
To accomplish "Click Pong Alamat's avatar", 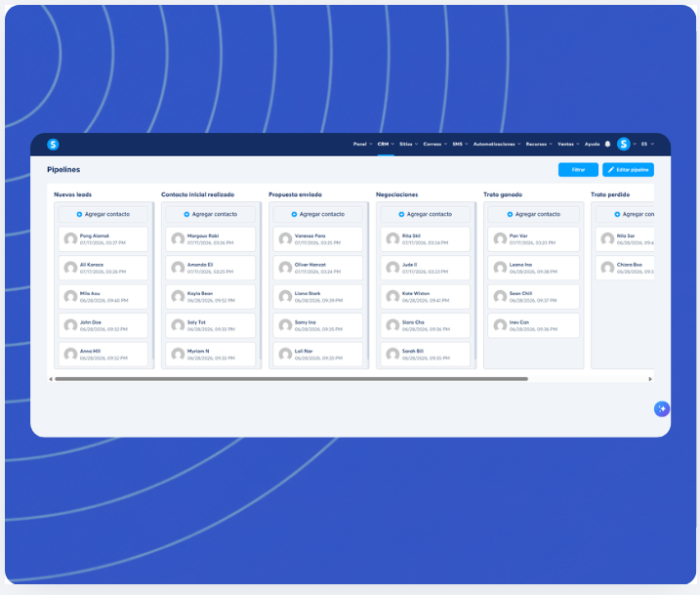I will click(70, 239).
